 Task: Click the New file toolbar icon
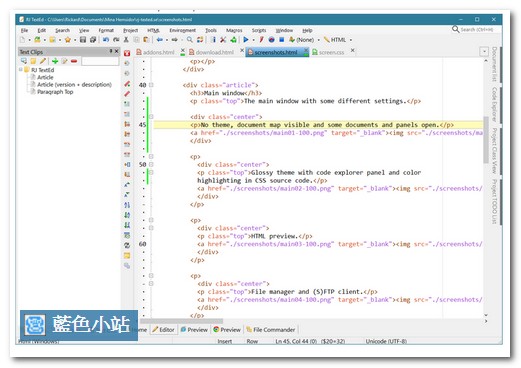click(x=22, y=40)
